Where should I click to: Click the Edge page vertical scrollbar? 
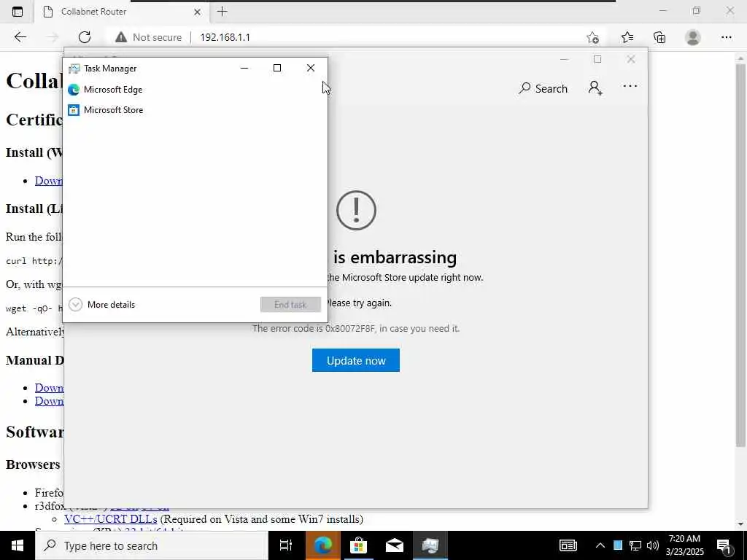741,256
